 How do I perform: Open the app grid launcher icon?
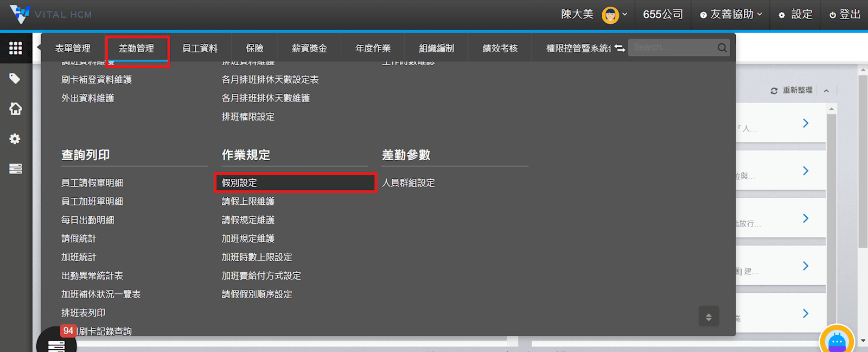click(16, 48)
